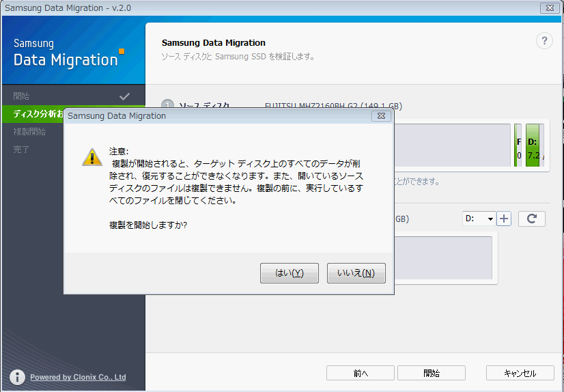The height and width of the screenshot is (392, 564).
Task: Close the Samsung Data Migration warning dialog
Action: 381,116
